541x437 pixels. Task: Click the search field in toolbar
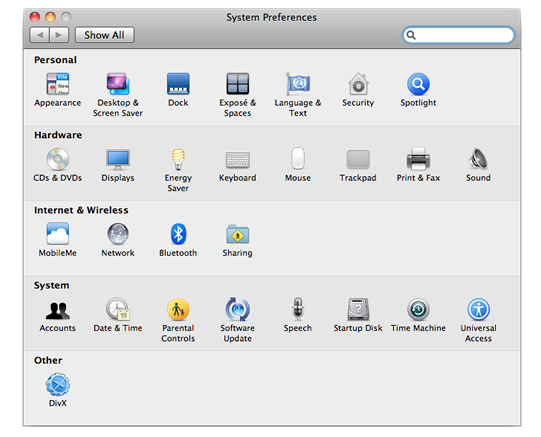(x=459, y=35)
